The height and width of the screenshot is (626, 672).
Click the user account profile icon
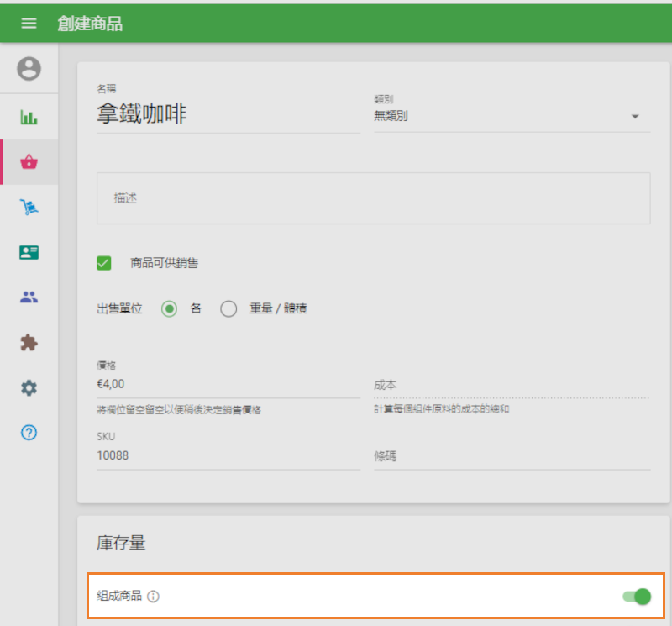click(29, 69)
